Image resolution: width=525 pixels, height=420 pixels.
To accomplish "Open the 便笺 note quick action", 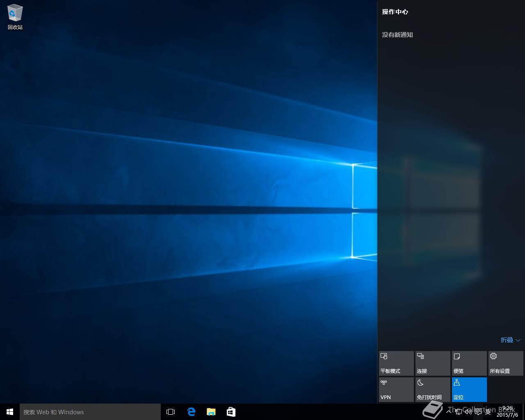I will click(x=469, y=363).
